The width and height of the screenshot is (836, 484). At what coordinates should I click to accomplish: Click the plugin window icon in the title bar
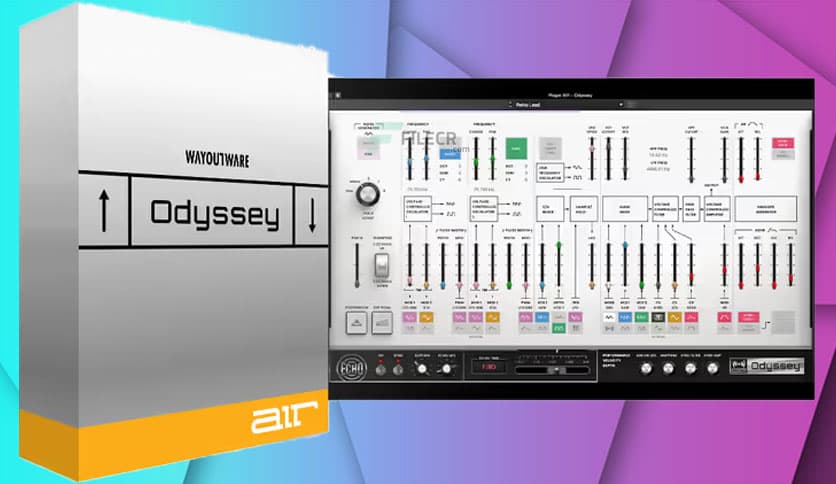[x=337, y=95]
